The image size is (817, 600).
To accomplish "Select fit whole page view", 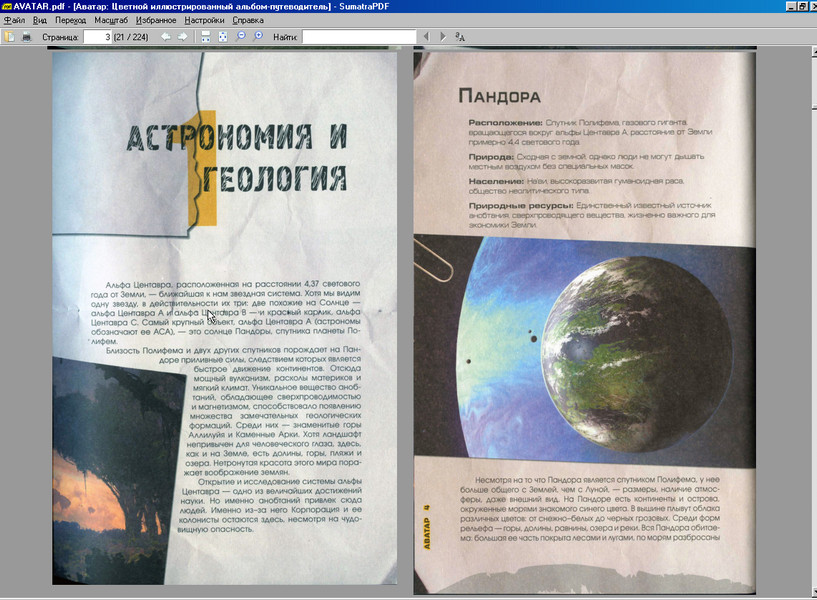I will coord(224,36).
